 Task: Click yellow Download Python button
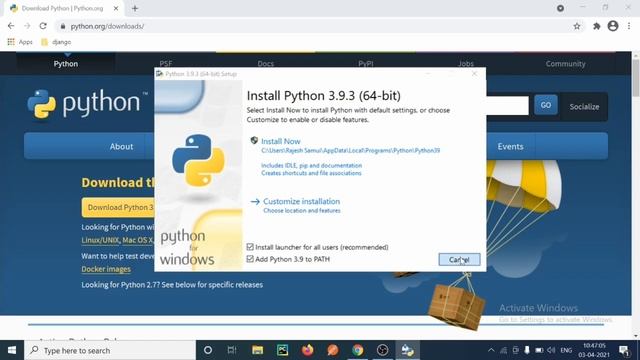point(118,207)
